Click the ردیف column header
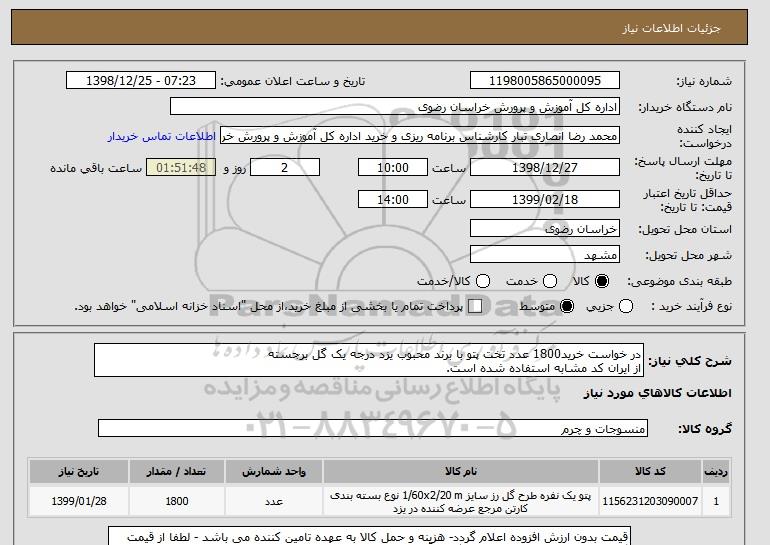 pyautogui.click(x=716, y=471)
